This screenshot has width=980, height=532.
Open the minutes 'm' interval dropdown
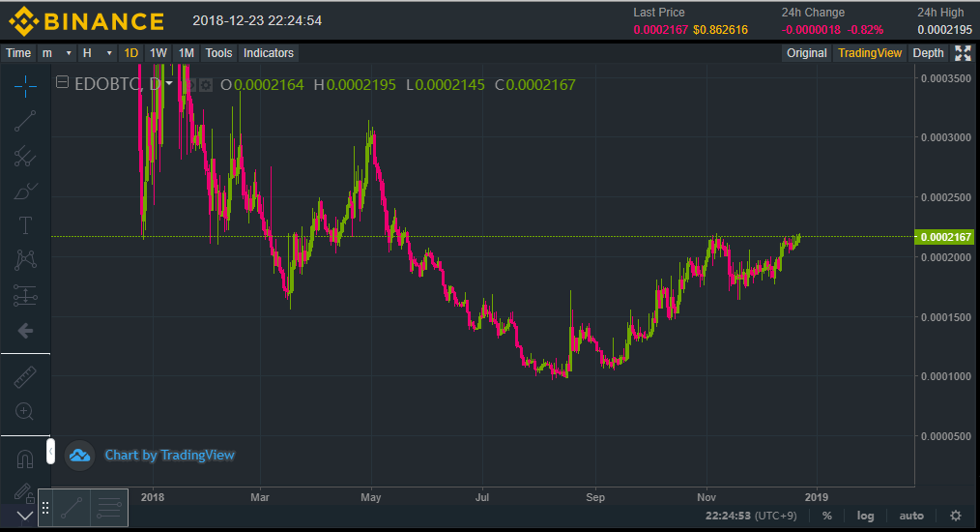(x=57, y=53)
